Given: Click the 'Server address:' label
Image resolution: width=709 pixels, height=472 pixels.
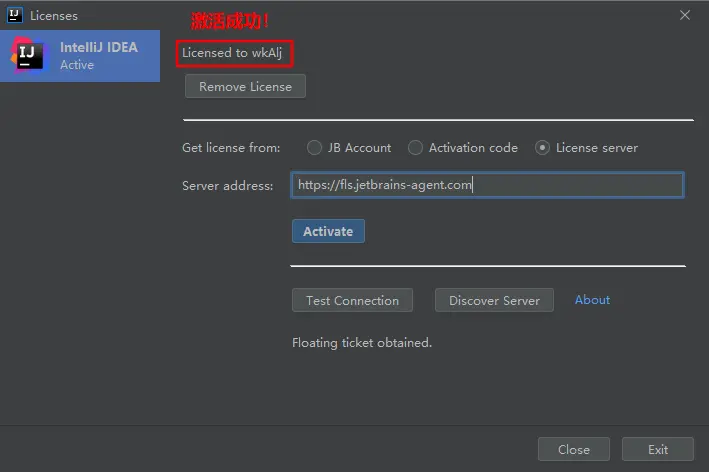Looking at the screenshot, I should tap(227, 186).
